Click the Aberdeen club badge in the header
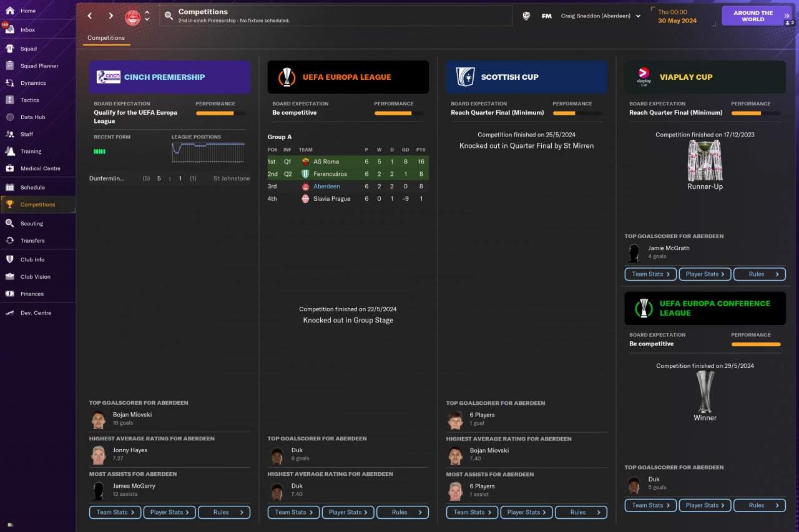 (x=132, y=16)
